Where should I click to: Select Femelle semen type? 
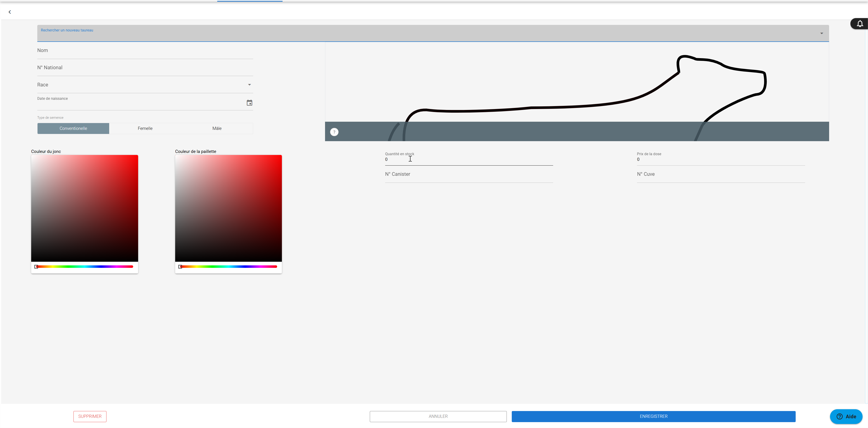[145, 128]
